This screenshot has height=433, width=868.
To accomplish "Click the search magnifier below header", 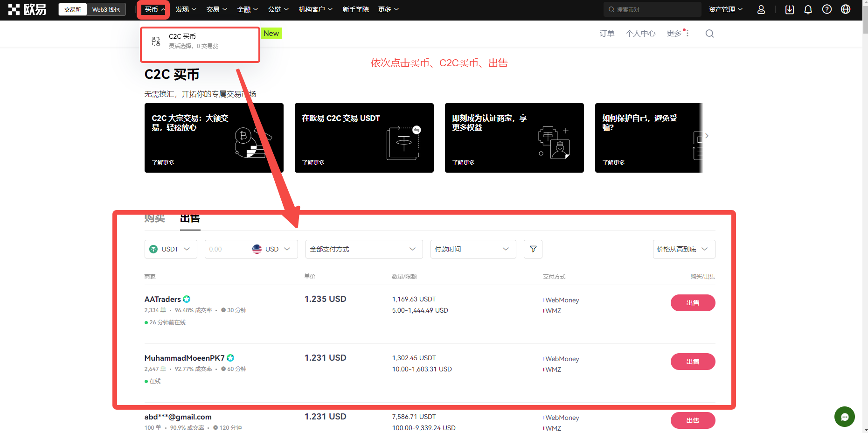I will pyautogui.click(x=709, y=34).
